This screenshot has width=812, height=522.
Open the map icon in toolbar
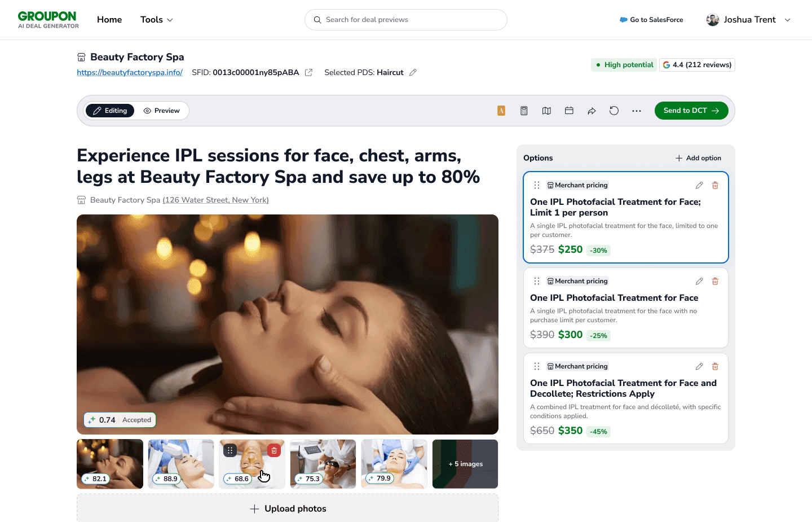546,111
